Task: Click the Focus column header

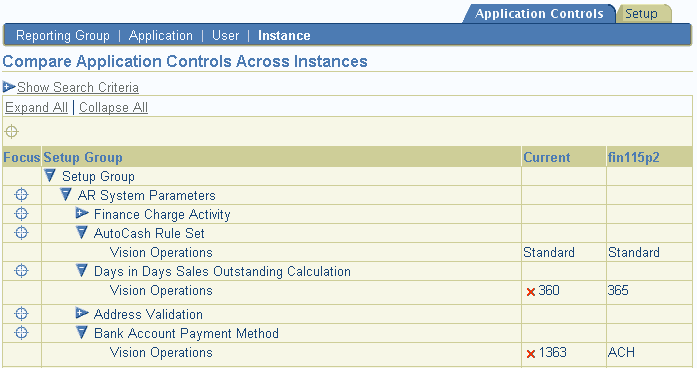Action: pos(22,157)
